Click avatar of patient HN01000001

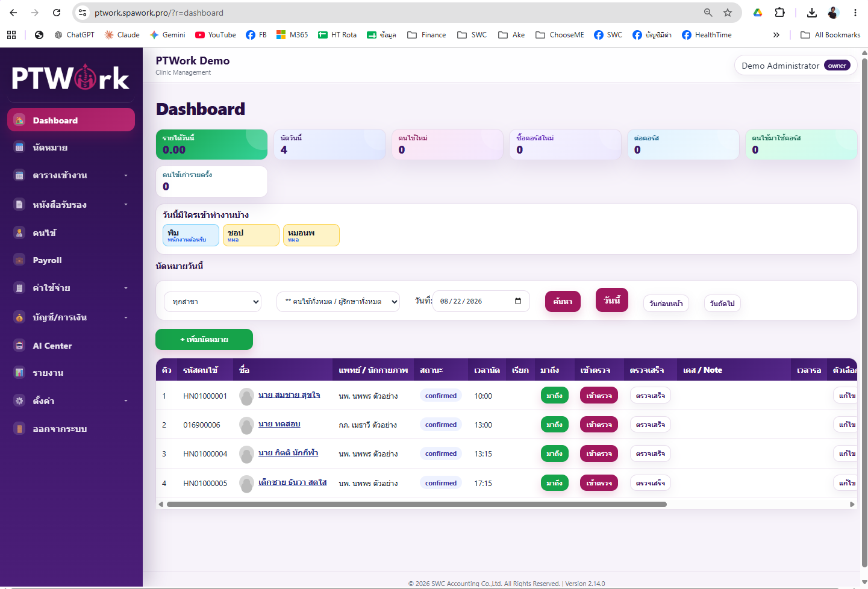246,396
